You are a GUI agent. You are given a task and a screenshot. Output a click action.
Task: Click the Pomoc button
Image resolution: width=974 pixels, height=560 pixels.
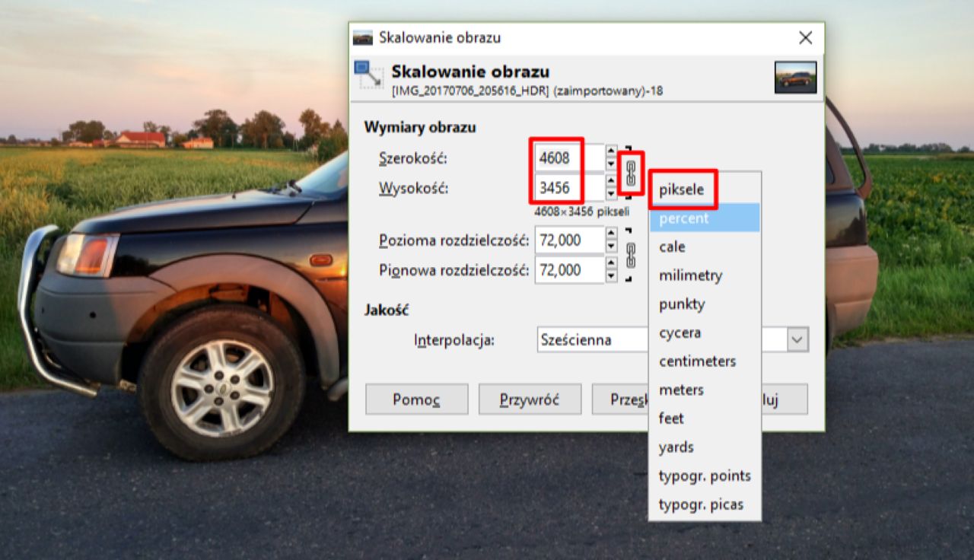coord(417,399)
